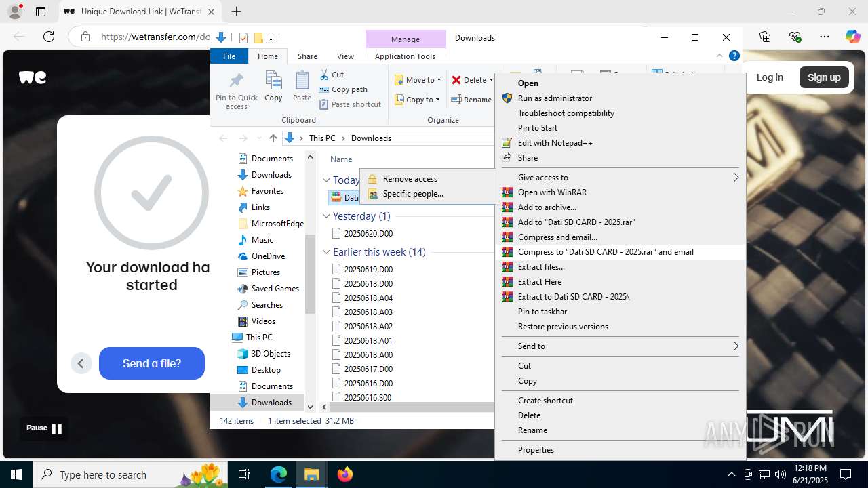Click the Sign up button
The height and width of the screenshot is (488, 868).
[x=824, y=77]
